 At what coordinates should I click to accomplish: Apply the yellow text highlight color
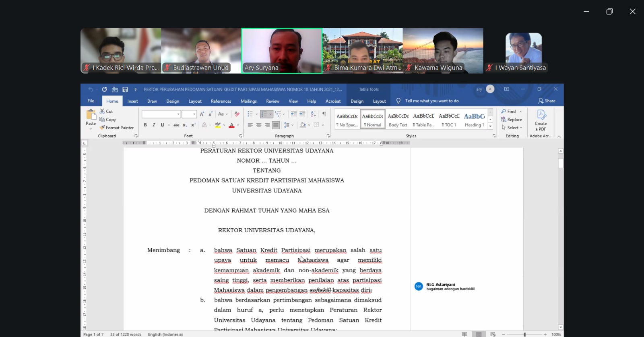tap(218, 125)
